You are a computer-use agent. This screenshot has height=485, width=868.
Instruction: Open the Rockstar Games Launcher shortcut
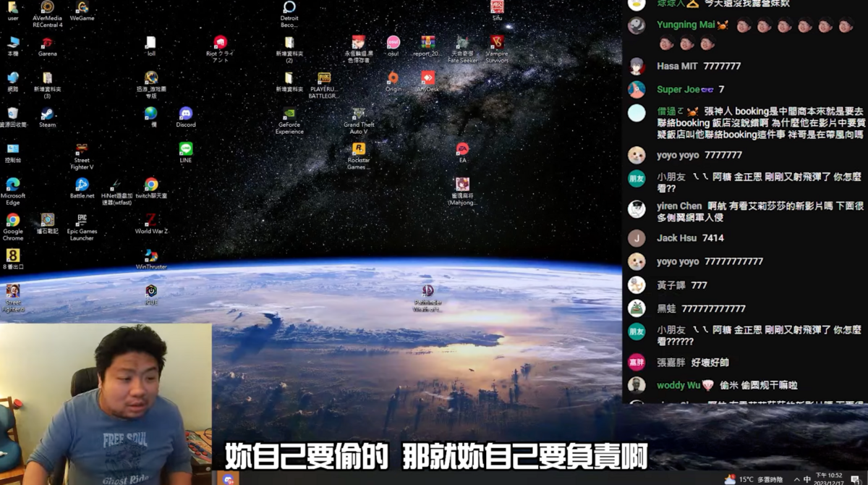(x=359, y=156)
